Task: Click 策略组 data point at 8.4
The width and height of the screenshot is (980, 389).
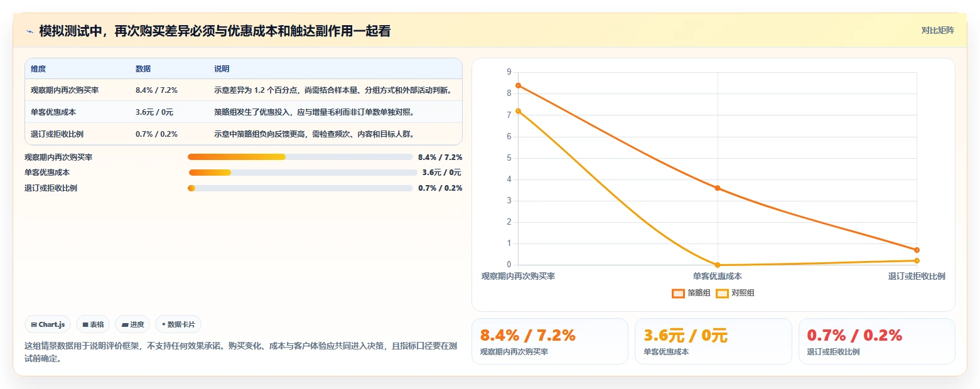Action: pos(519,85)
